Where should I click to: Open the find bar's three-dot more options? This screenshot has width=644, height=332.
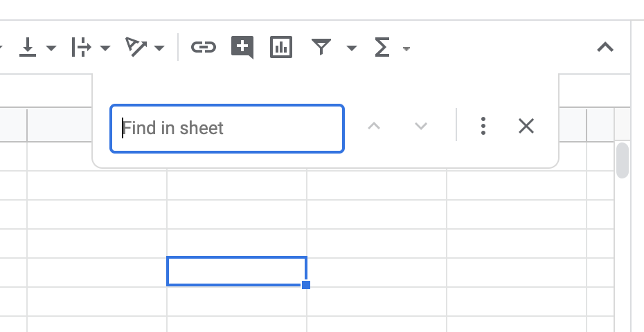click(483, 126)
